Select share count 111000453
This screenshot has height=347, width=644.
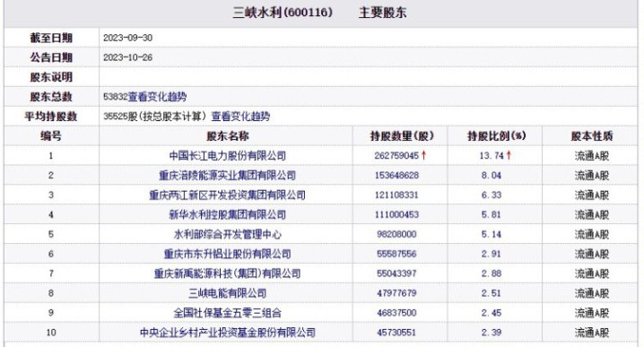396,215
